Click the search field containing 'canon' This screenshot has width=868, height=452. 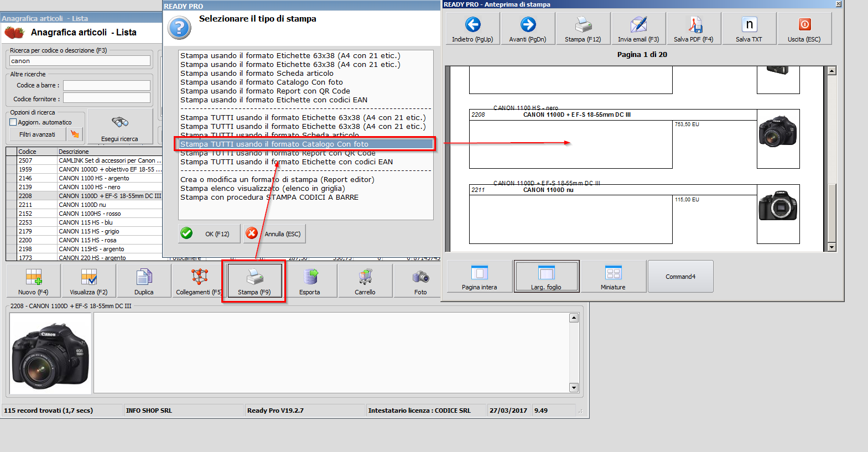coord(80,61)
